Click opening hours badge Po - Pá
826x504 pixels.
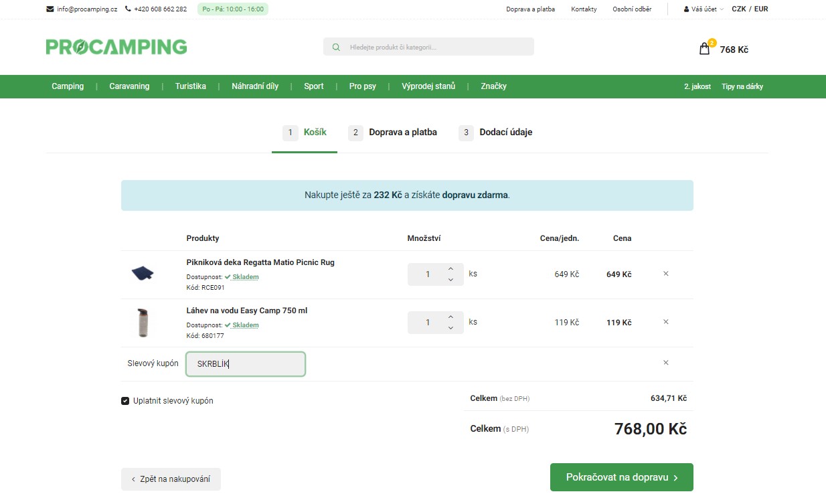point(233,9)
